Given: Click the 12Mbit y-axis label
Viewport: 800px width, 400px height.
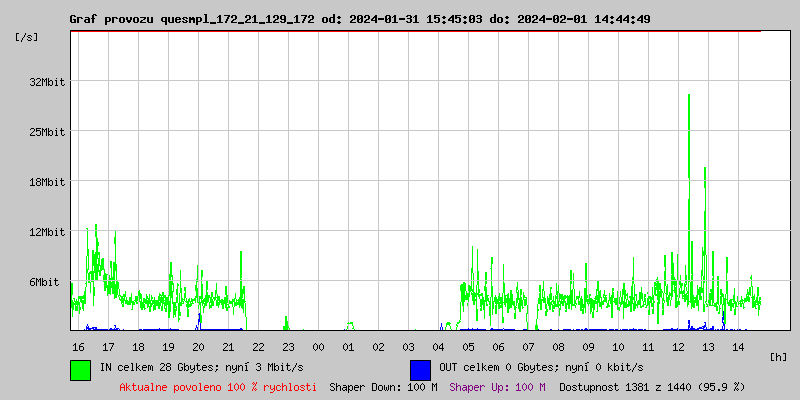Looking at the screenshot, I should pyautogui.click(x=47, y=232).
